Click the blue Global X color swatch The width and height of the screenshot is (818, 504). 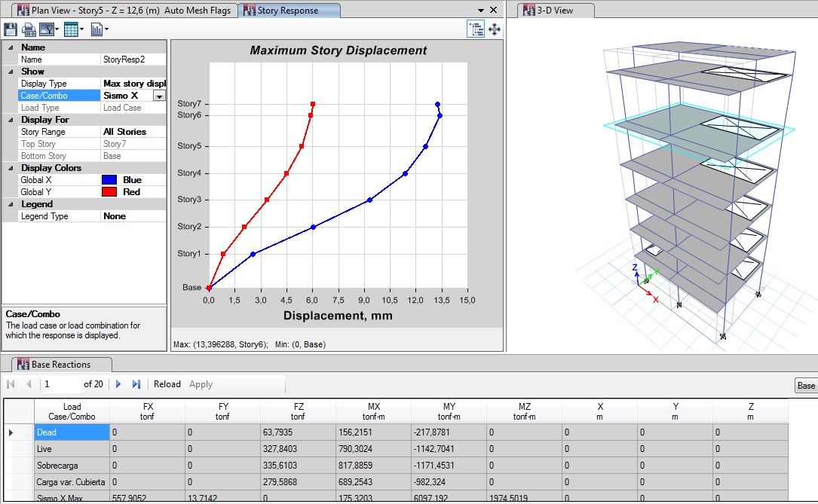110,180
